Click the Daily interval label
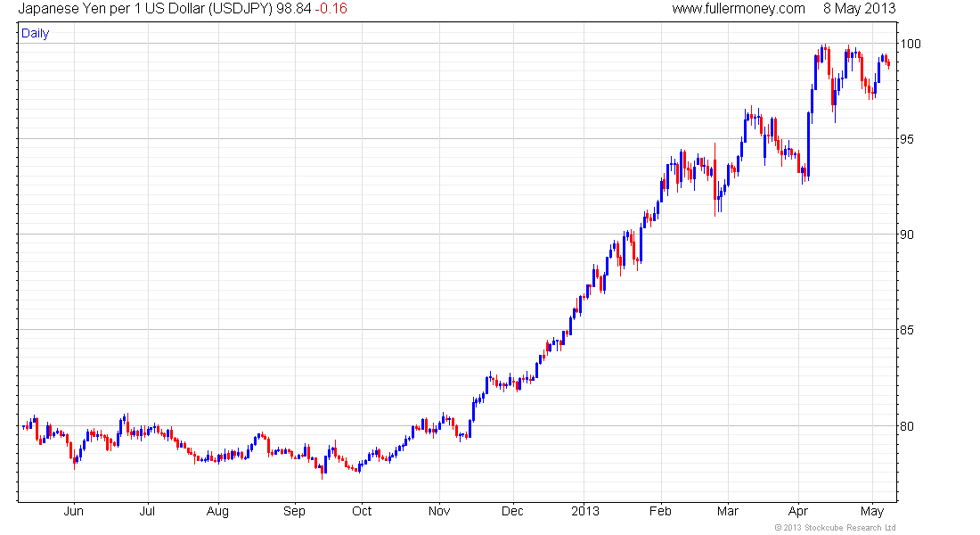This screenshot has height=535, width=980. coord(35,33)
